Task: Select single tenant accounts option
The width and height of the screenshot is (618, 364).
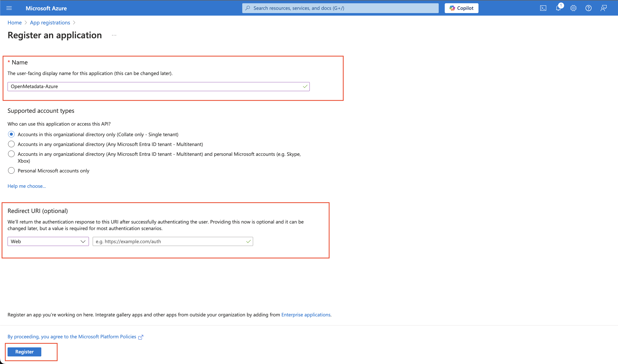Action: [11, 134]
